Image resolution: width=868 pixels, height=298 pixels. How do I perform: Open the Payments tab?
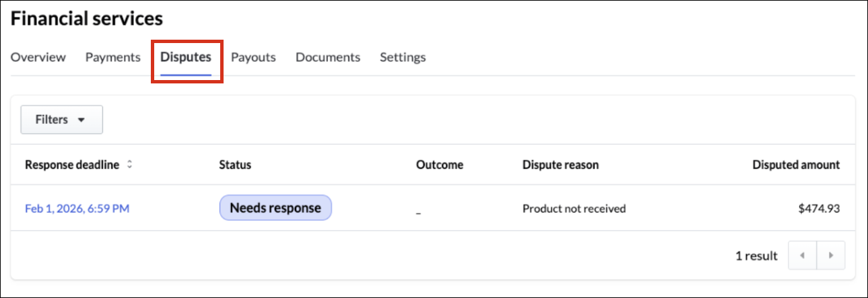(x=112, y=57)
